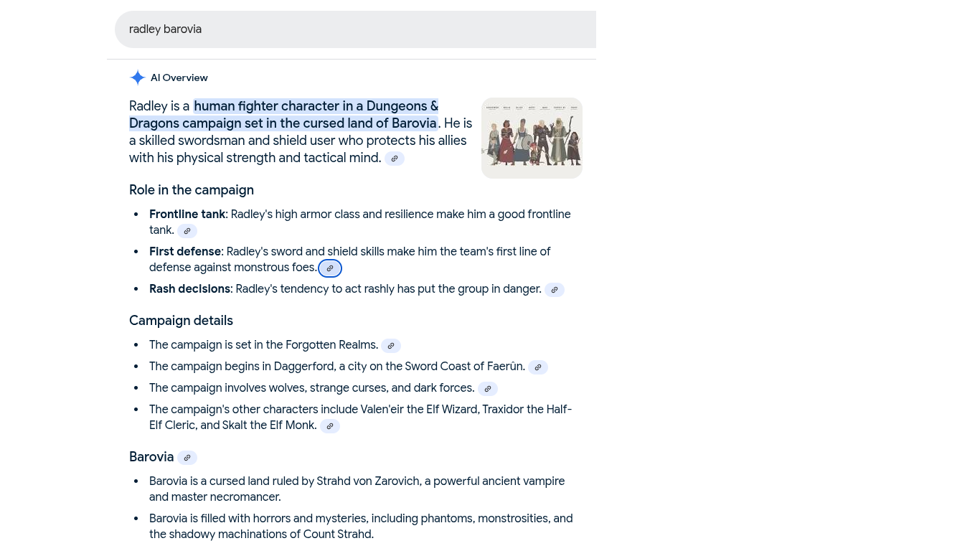Click the link icon after 'dark forces'

(x=488, y=389)
